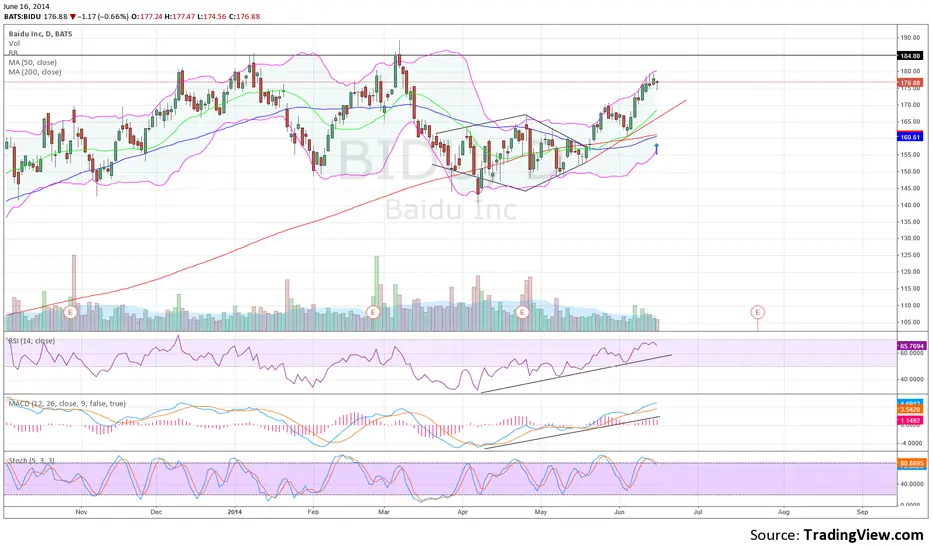The height and width of the screenshot is (550, 932).
Task: Select the 'Vol' indicator legend
Action: (14, 43)
